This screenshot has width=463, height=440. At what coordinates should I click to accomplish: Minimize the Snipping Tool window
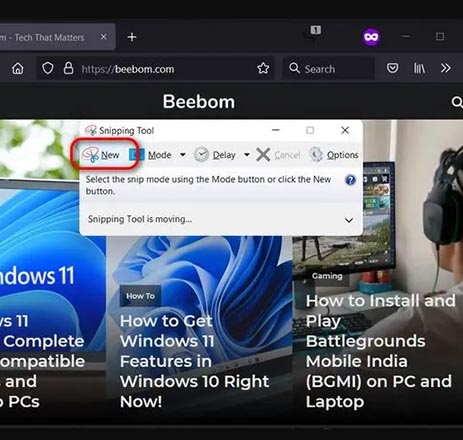[276, 130]
